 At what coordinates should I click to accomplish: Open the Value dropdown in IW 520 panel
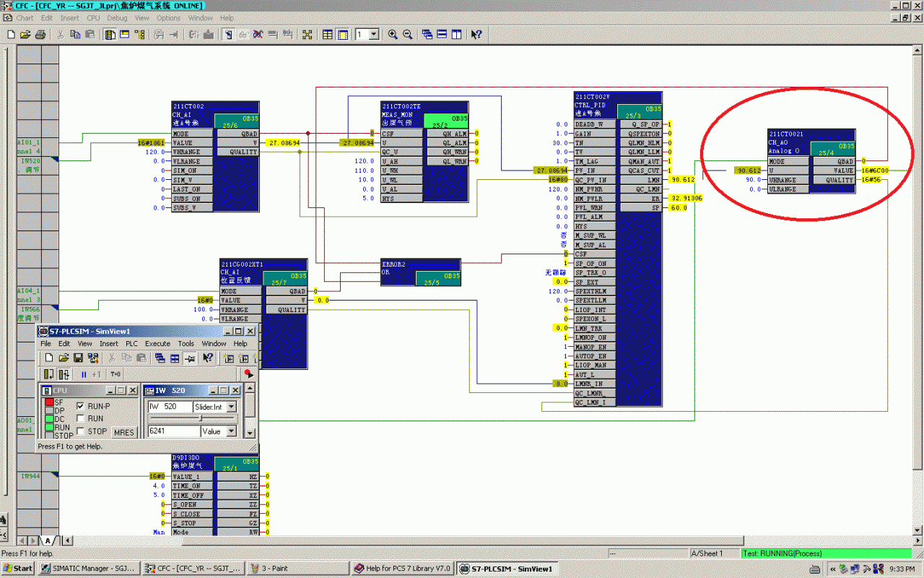click(x=232, y=431)
